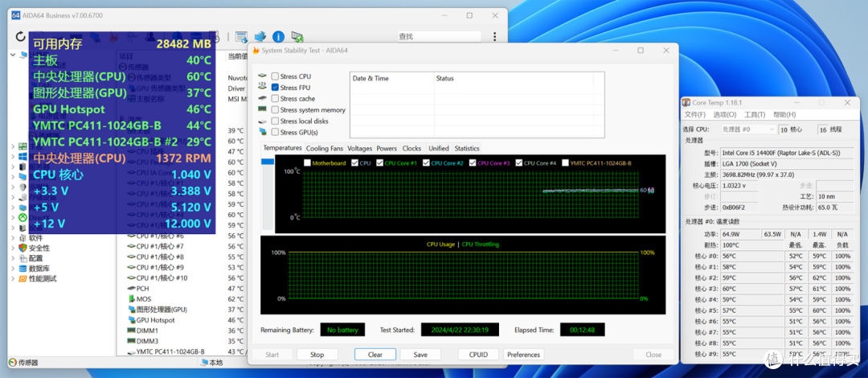
Task: Enable the Stress GPU(s) checkbox
Action: (x=275, y=132)
